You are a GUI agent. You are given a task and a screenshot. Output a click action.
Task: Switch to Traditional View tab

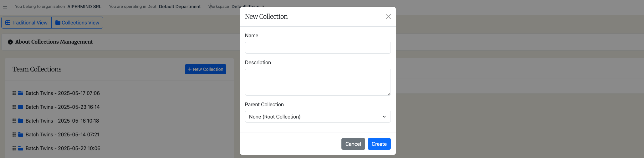[27, 23]
